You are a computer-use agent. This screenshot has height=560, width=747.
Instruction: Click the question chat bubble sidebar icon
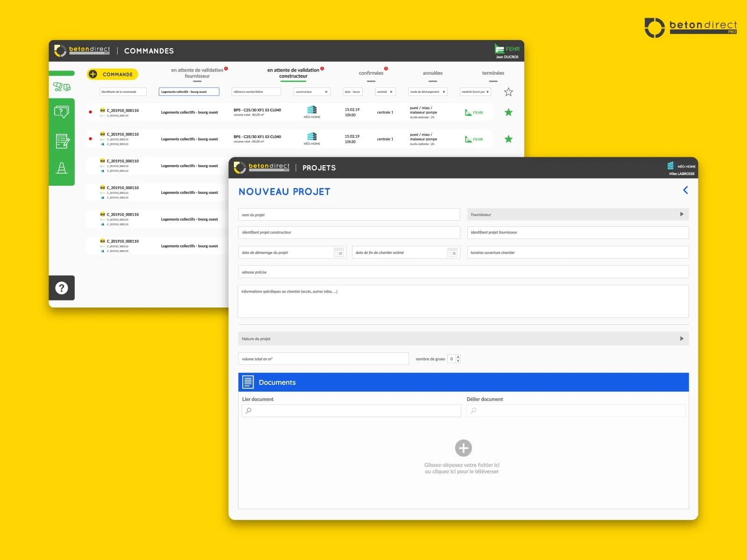pos(62,112)
